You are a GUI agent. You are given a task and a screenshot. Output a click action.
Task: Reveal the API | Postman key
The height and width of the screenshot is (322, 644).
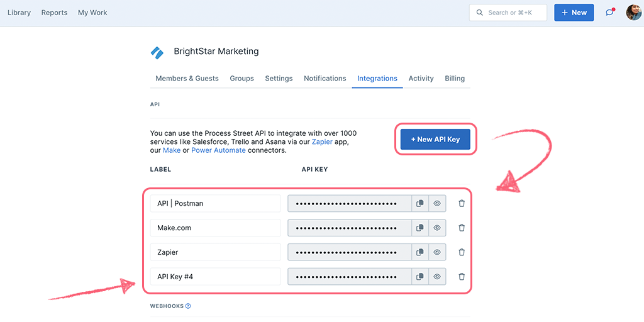pyautogui.click(x=437, y=203)
